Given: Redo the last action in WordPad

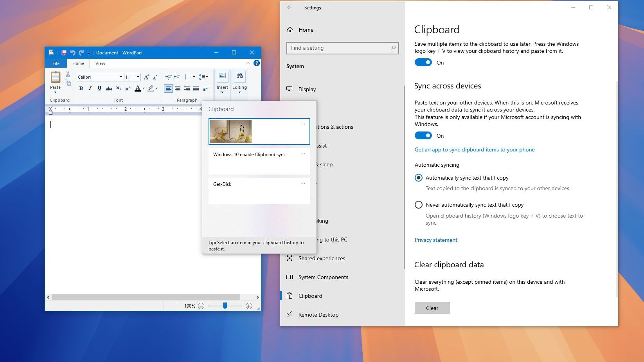Looking at the screenshot, I should (x=81, y=53).
